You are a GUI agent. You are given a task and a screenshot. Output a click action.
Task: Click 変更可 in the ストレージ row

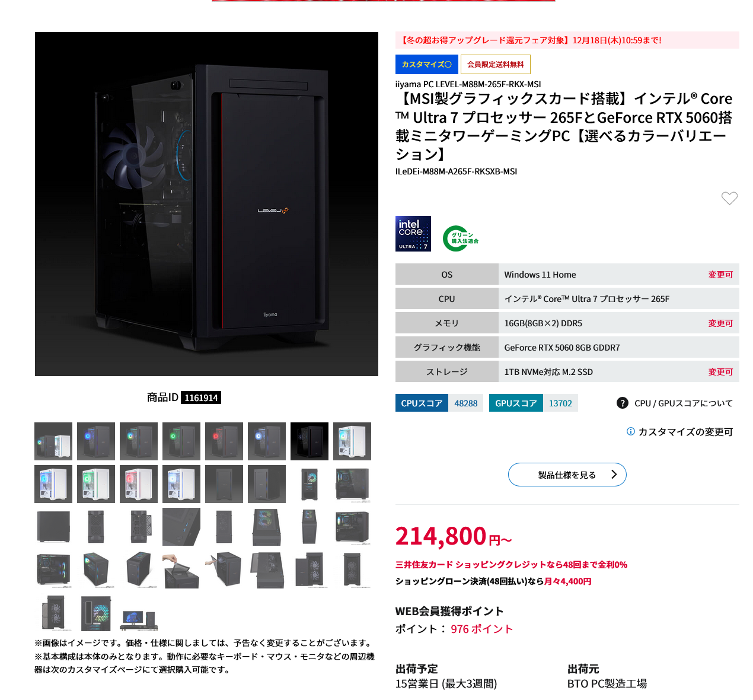pos(720,372)
